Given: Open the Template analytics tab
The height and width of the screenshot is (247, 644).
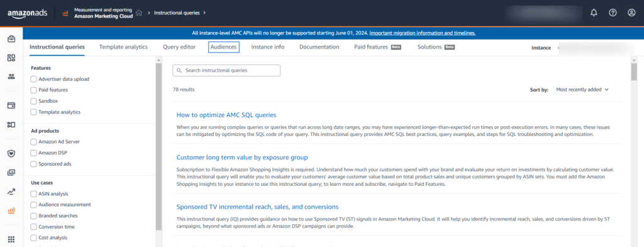Looking at the screenshot, I should pyautogui.click(x=123, y=47).
